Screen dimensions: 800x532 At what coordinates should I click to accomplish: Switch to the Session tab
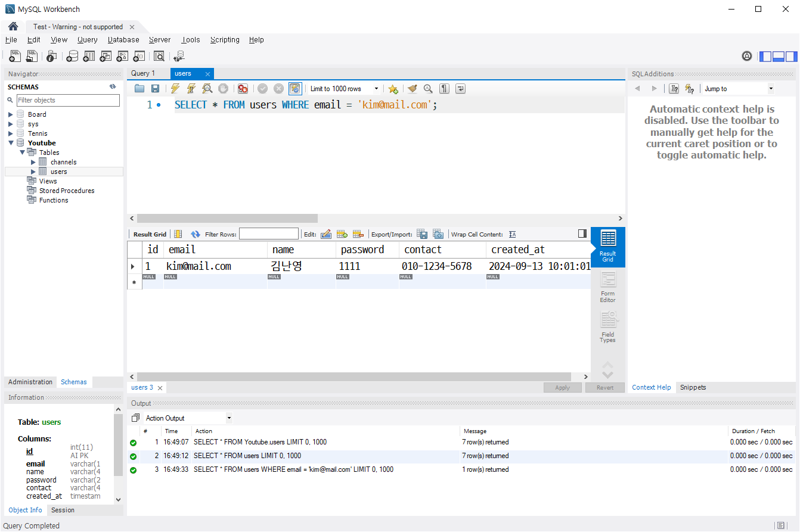pos(63,510)
